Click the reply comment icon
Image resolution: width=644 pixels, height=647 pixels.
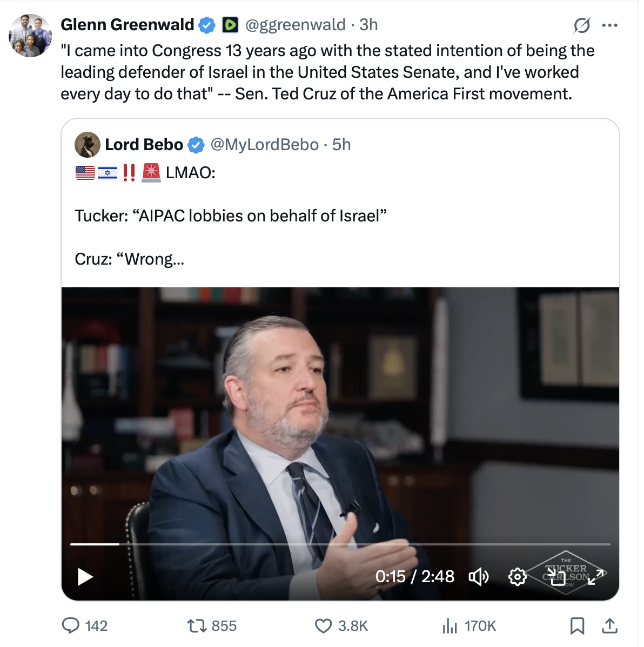71,625
